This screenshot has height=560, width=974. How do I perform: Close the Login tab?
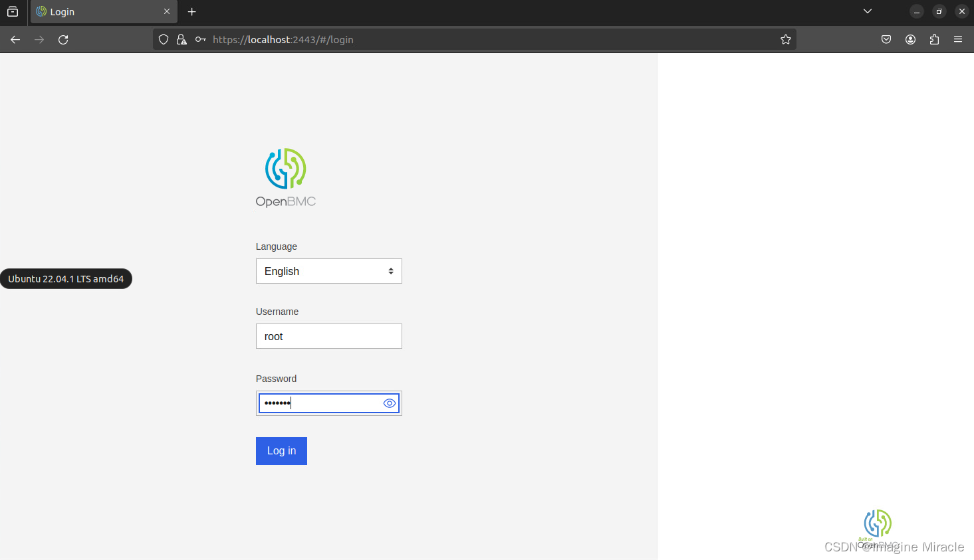pyautogui.click(x=167, y=12)
